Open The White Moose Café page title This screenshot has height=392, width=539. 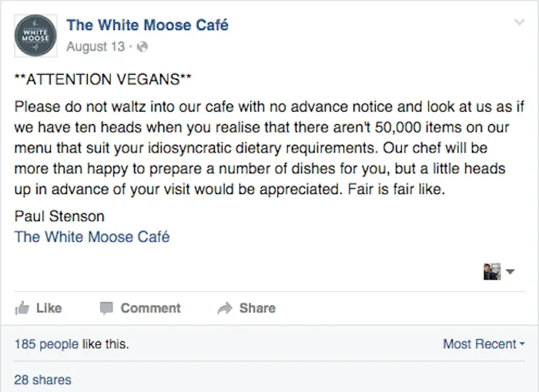(147, 25)
